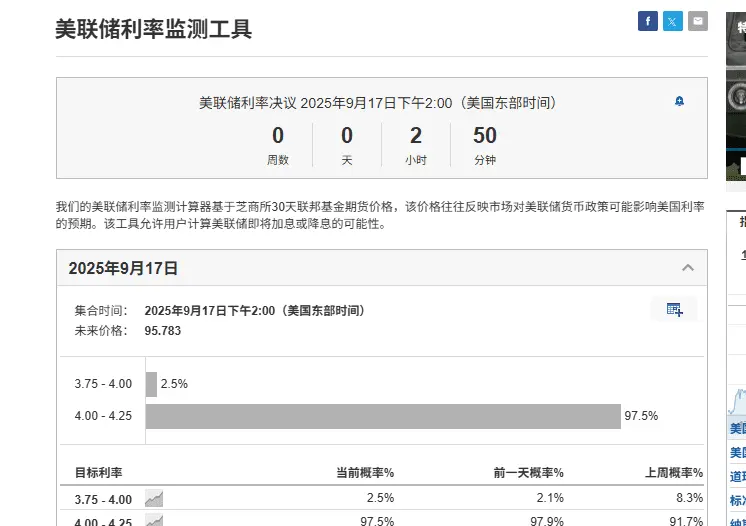Click the 前一天概率% column header
746x526 pixels.
pyautogui.click(x=529, y=473)
